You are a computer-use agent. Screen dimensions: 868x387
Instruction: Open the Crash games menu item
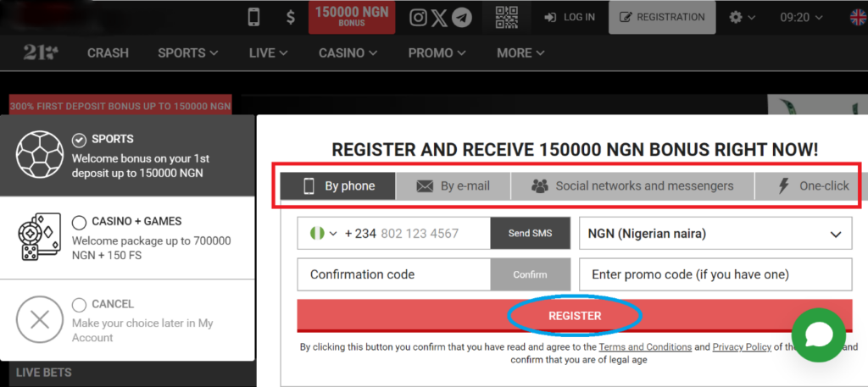pos(108,53)
